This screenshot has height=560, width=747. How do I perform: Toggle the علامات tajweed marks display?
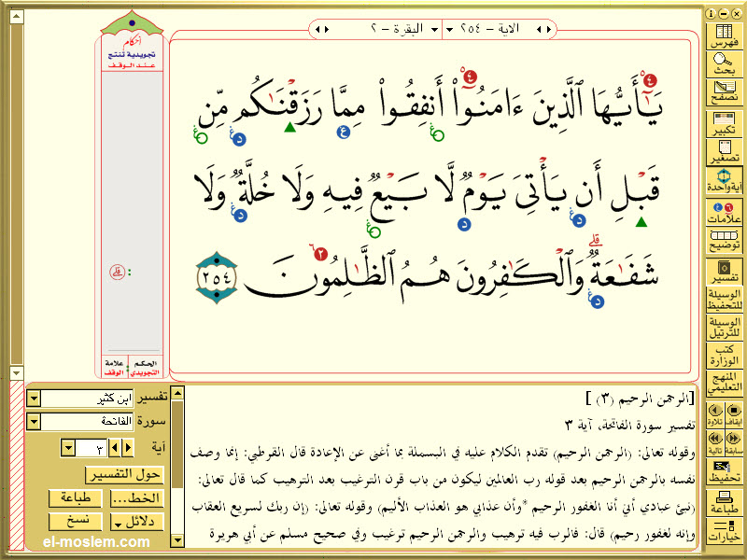(724, 213)
